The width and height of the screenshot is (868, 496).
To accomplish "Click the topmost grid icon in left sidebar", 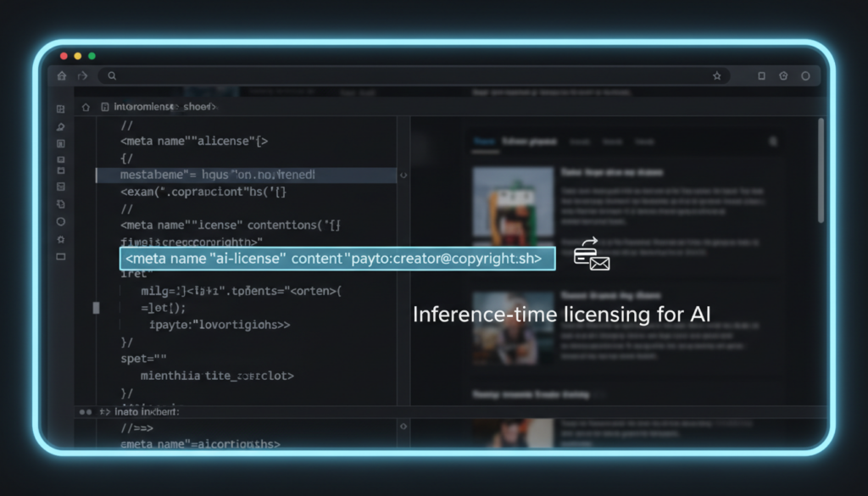I will point(61,109).
